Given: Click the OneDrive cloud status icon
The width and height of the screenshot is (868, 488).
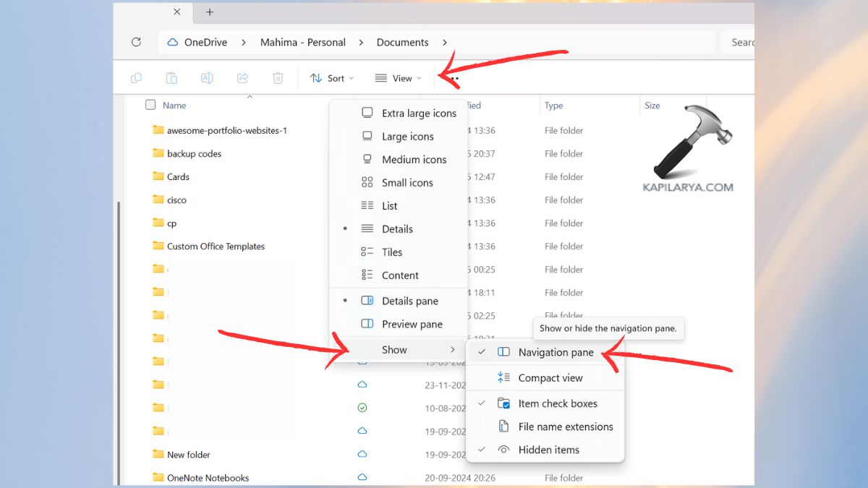Looking at the screenshot, I should pyautogui.click(x=362, y=385).
